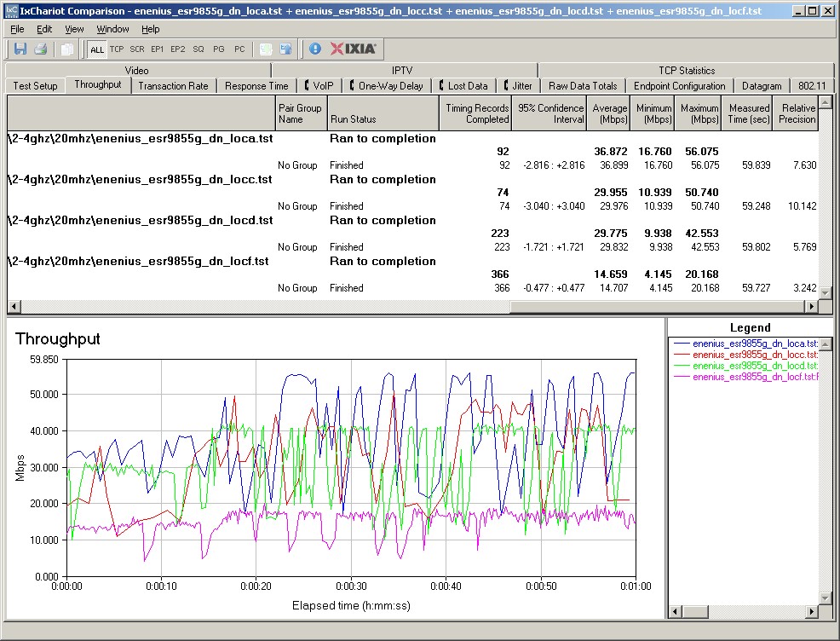Open the File menu
Viewport: 840px width, 641px height.
click(17, 29)
